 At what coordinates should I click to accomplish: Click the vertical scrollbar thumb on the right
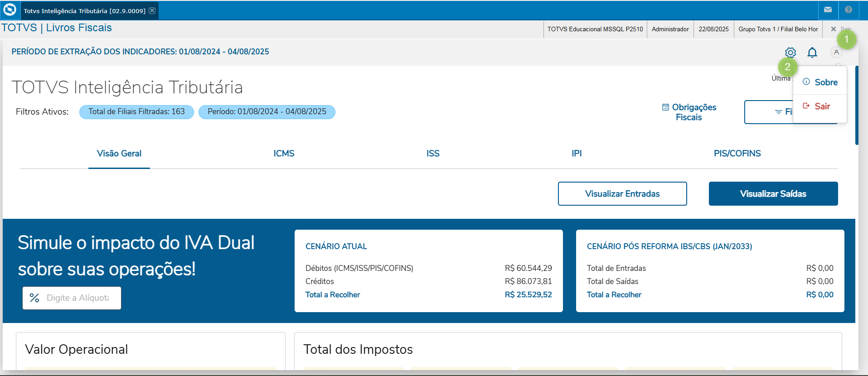[857, 105]
